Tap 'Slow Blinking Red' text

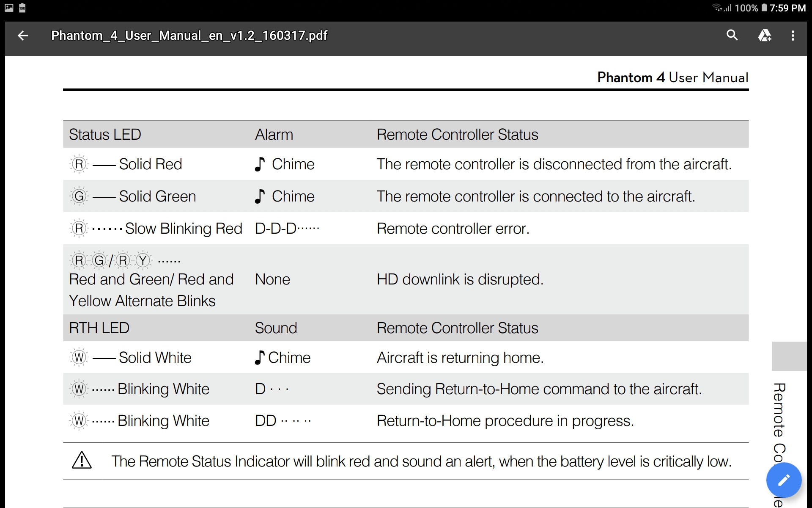(x=184, y=229)
